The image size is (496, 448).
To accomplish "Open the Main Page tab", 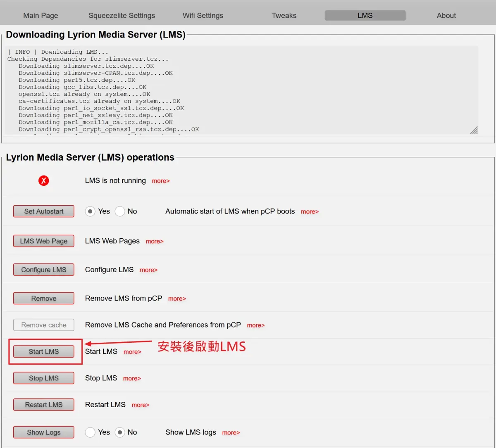I will pyautogui.click(x=41, y=15).
